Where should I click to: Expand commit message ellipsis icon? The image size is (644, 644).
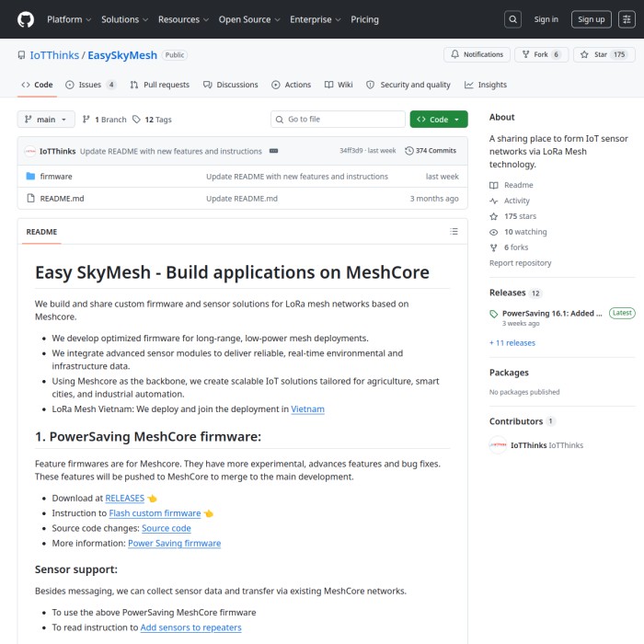(273, 151)
